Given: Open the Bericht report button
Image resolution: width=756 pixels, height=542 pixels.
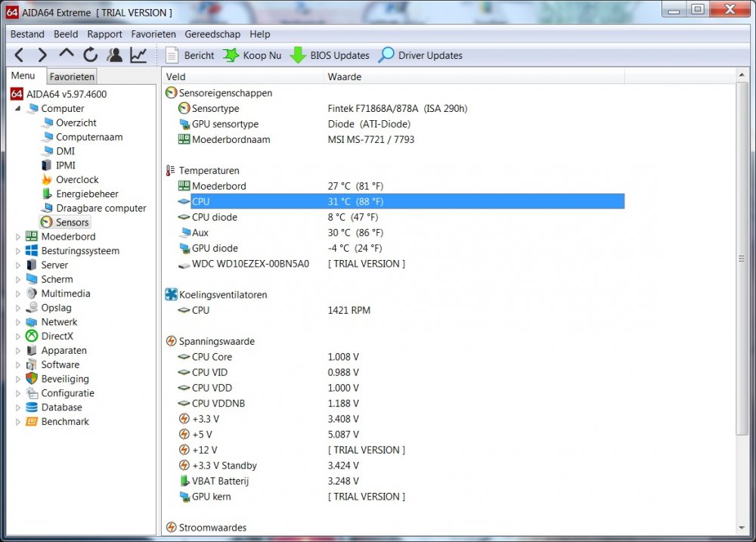Looking at the screenshot, I should click(190, 55).
